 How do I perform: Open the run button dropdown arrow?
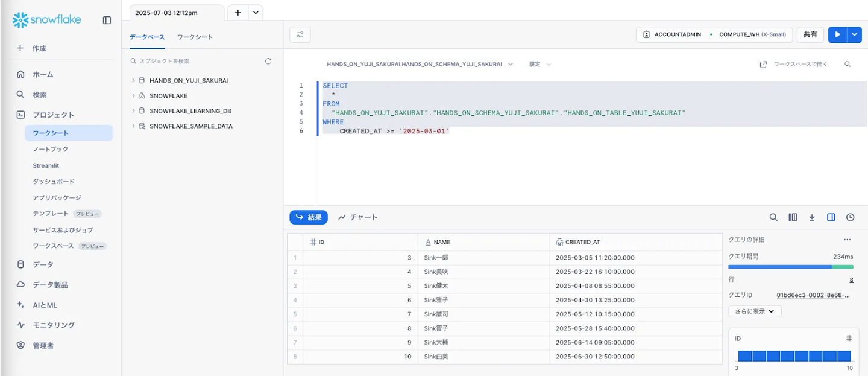[x=854, y=35]
